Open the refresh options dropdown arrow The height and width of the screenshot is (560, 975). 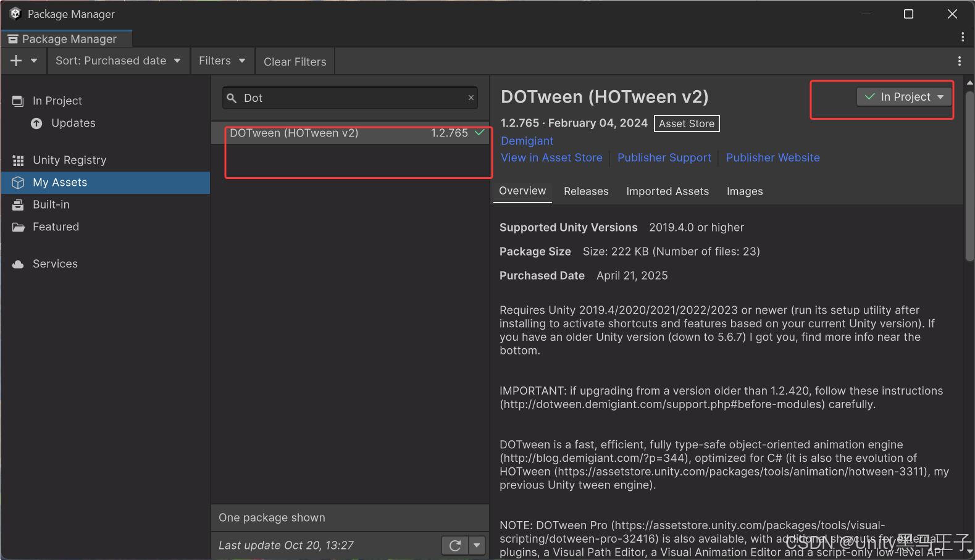(477, 545)
